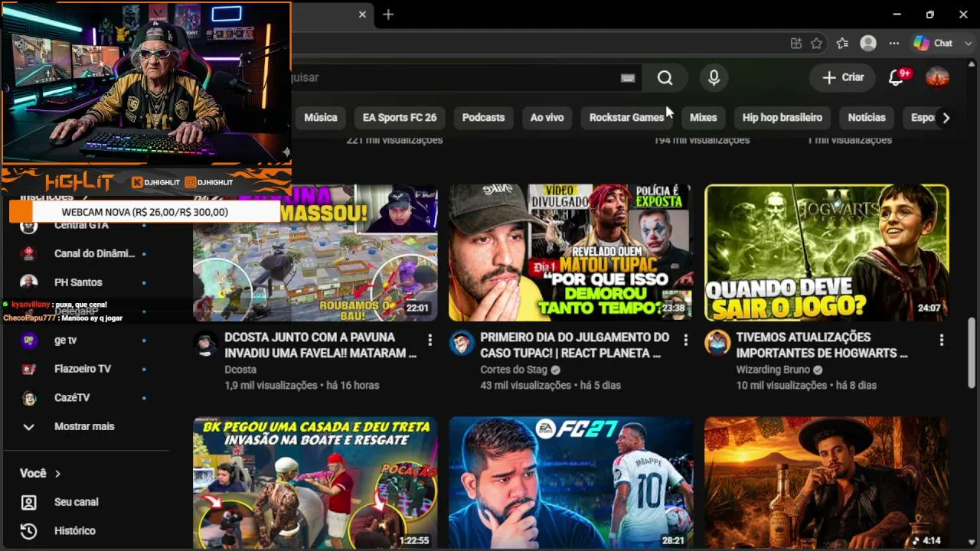Open the PRIMEIRO DIA DO JULGAMENTO video title

[x=575, y=345]
